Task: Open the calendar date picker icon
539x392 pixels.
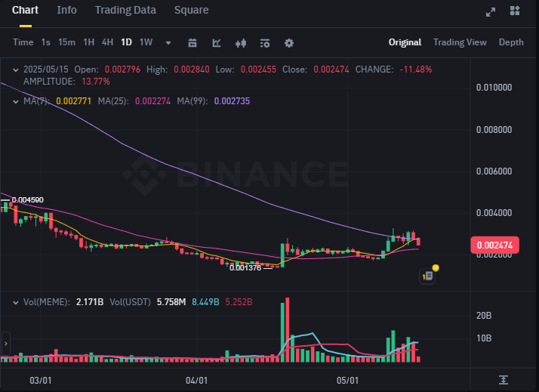Action: pyautogui.click(x=192, y=42)
